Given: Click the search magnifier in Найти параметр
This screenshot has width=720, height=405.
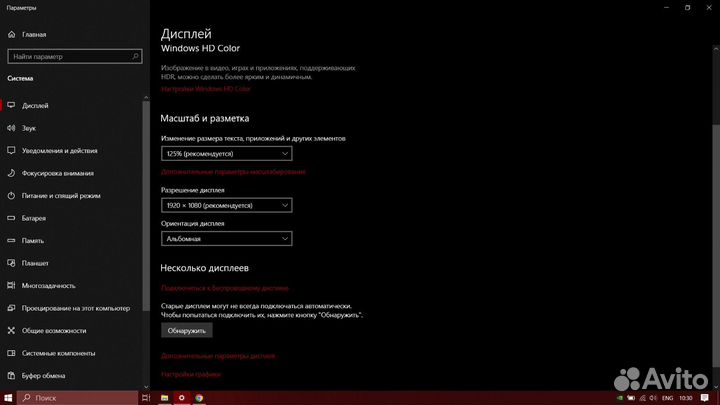Looking at the screenshot, I should pos(135,56).
